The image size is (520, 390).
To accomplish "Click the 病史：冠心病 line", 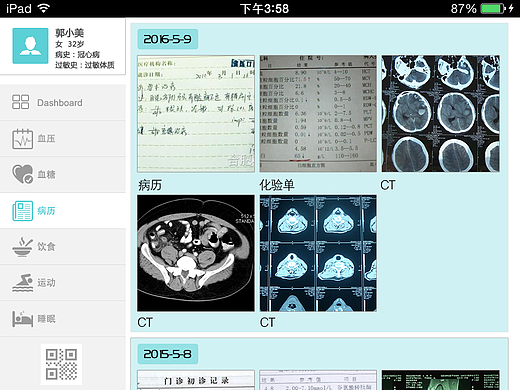I will click(77, 54).
